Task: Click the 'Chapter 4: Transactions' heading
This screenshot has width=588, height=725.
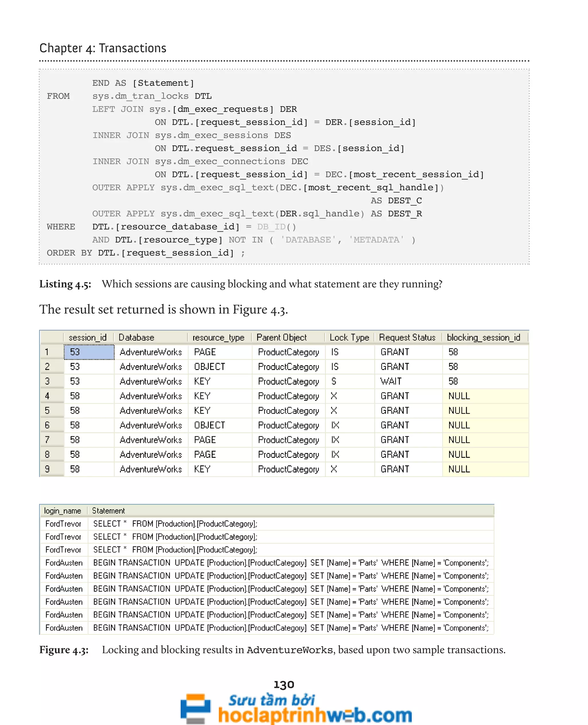Action: click(102, 48)
